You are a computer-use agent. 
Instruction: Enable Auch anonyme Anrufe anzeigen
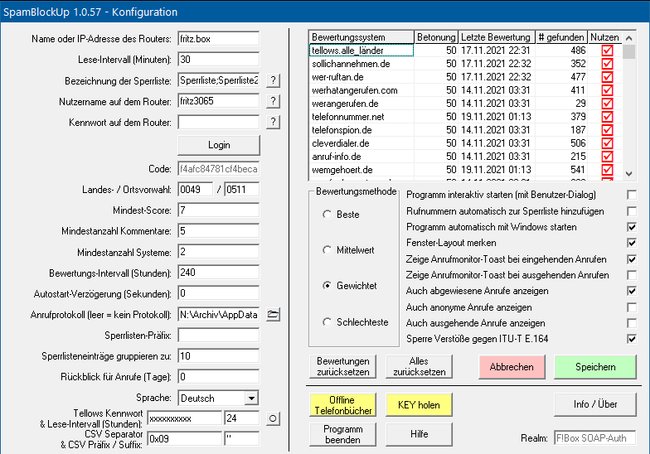[631, 307]
